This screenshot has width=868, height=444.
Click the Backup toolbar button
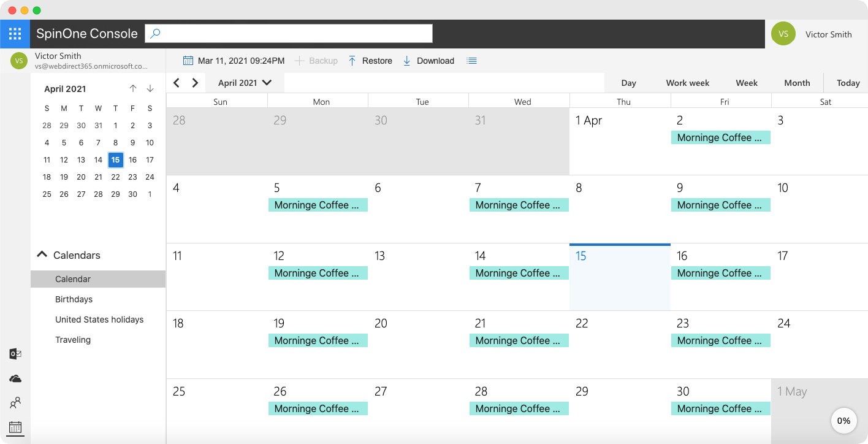(x=316, y=61)
